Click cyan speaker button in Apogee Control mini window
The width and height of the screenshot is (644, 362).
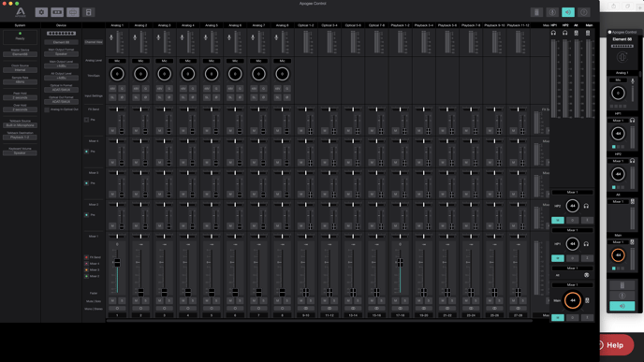[622, 306]
